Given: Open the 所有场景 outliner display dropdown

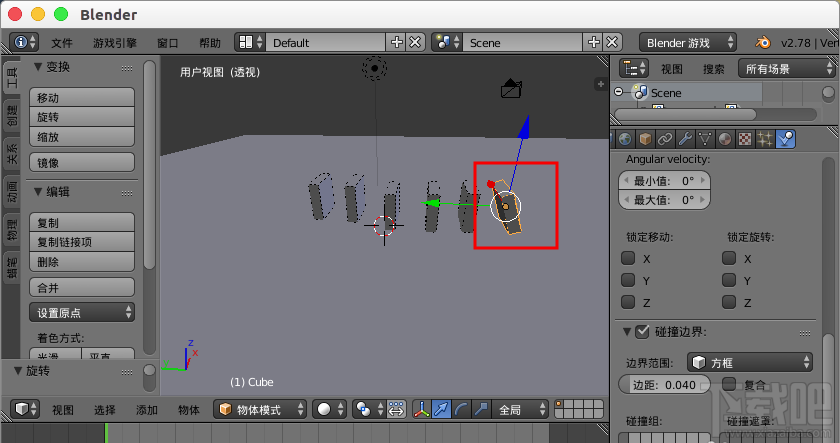Looking at the screenshot, I should point(786,69).
